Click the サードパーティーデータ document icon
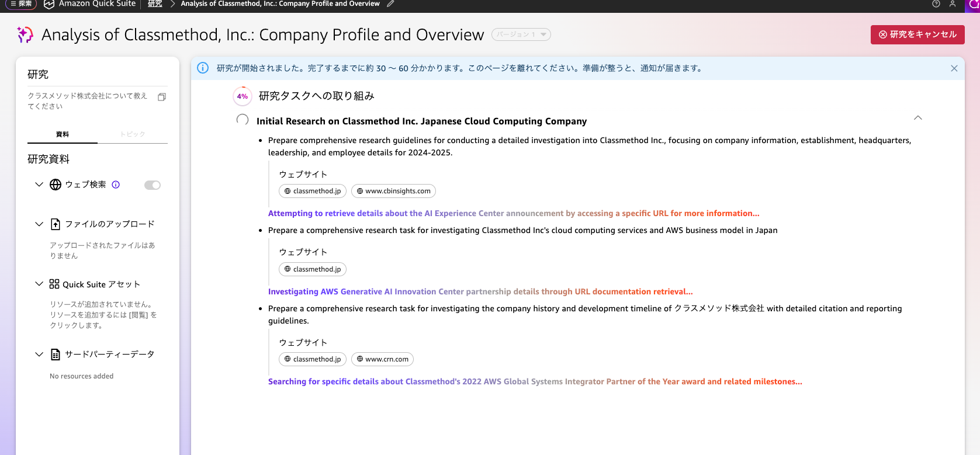 [x=56, y=355]
